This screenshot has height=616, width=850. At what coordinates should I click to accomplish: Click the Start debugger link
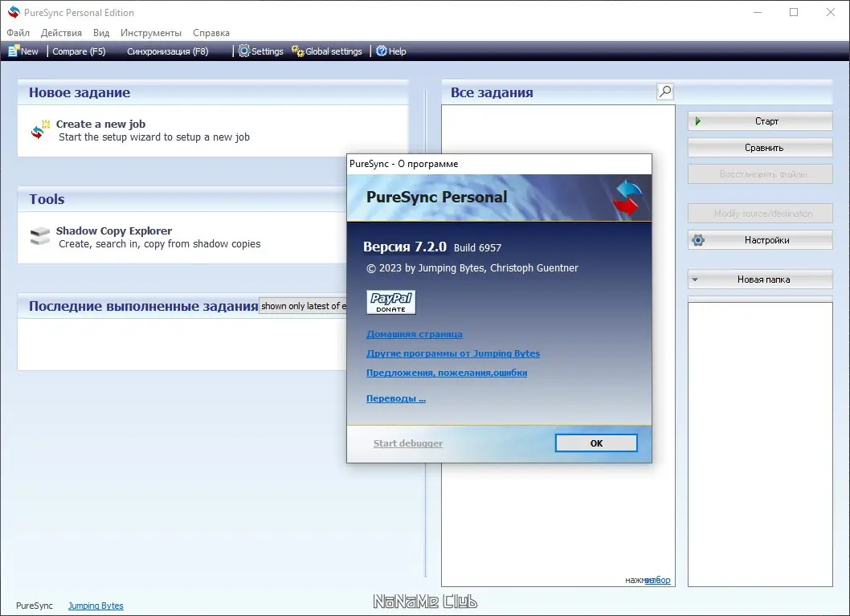[408, 443]
